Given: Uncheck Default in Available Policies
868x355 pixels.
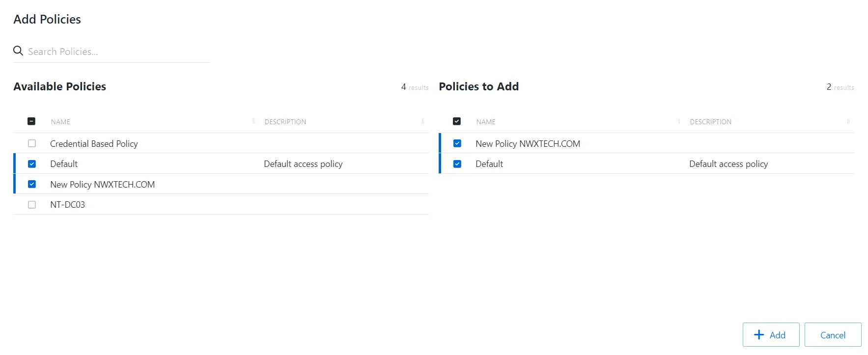Looking at the screenshot, I should [32, 164].
